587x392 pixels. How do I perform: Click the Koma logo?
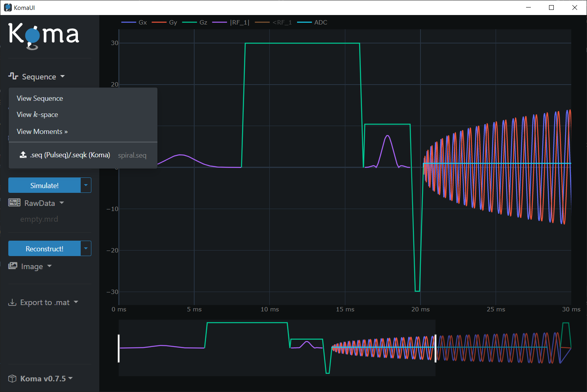point(44,36)
